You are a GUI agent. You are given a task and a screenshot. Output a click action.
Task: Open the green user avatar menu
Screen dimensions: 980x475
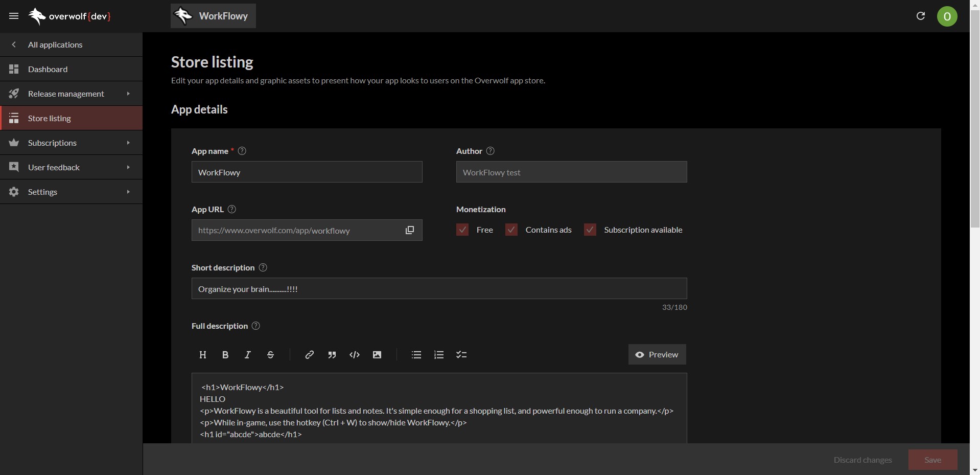[947, 16]
